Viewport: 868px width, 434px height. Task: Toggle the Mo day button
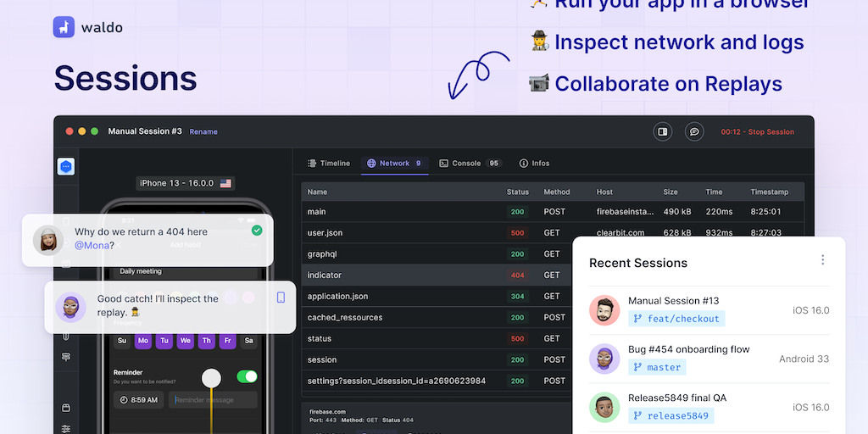point(142,341)
